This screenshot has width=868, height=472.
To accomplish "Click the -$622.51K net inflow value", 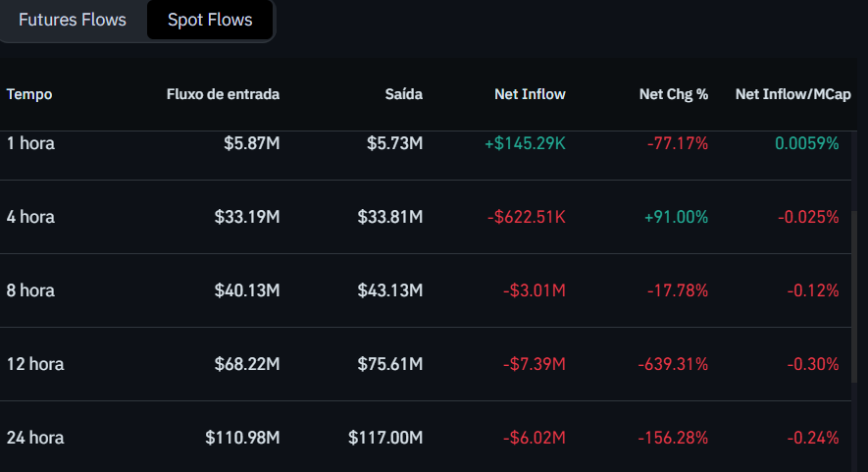I will coord(527,217).
